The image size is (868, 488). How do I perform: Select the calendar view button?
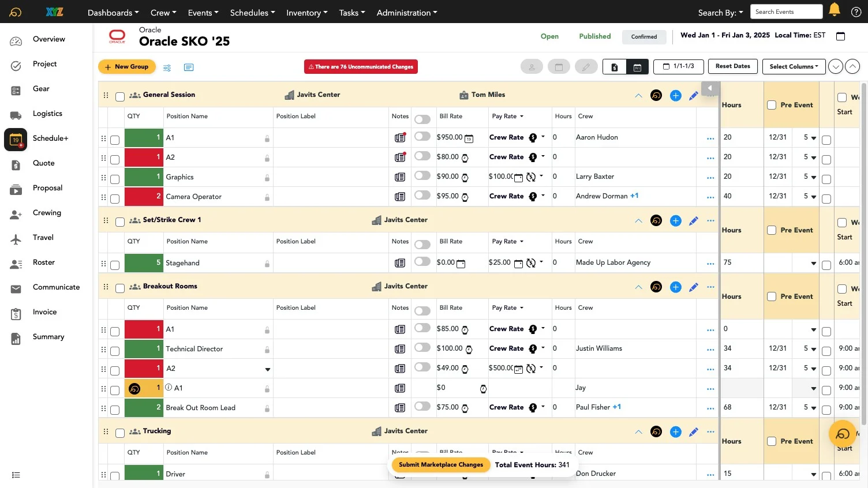point(637,67)
